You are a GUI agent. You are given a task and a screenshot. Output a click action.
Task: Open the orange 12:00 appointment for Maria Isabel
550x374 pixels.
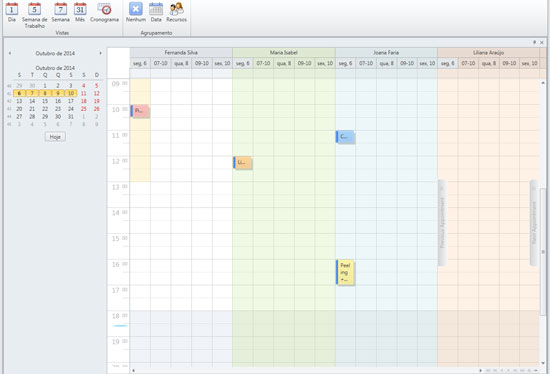242,162
